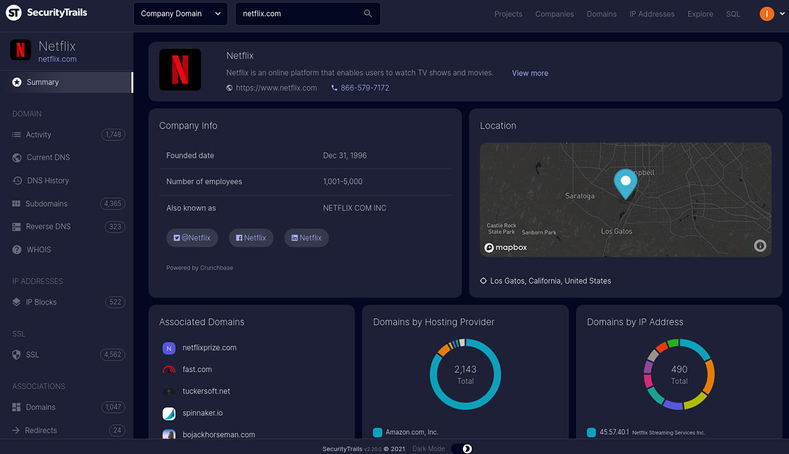Click the NETFLIX COM INC value
The height and width of the screenshot is (454, 789).
[x=355, y=208]
